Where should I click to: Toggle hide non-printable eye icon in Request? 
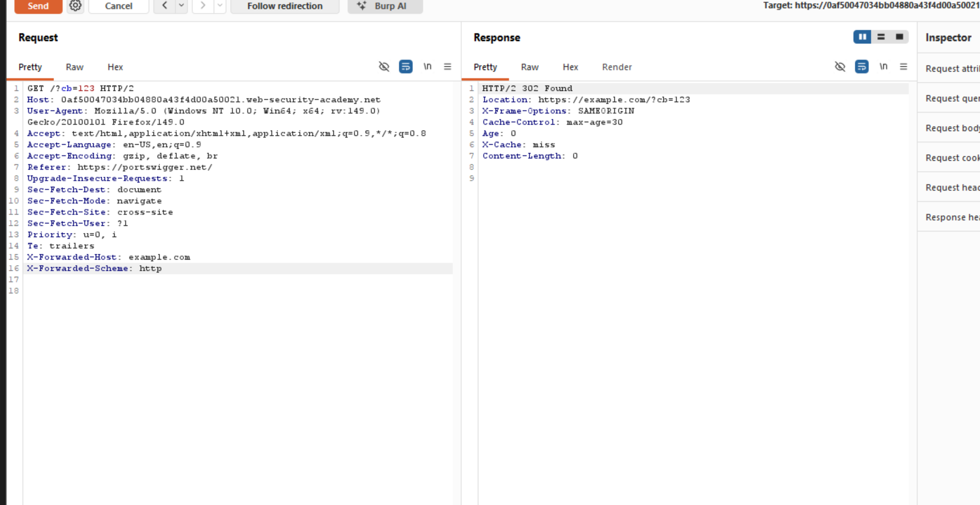coord(384,67)
